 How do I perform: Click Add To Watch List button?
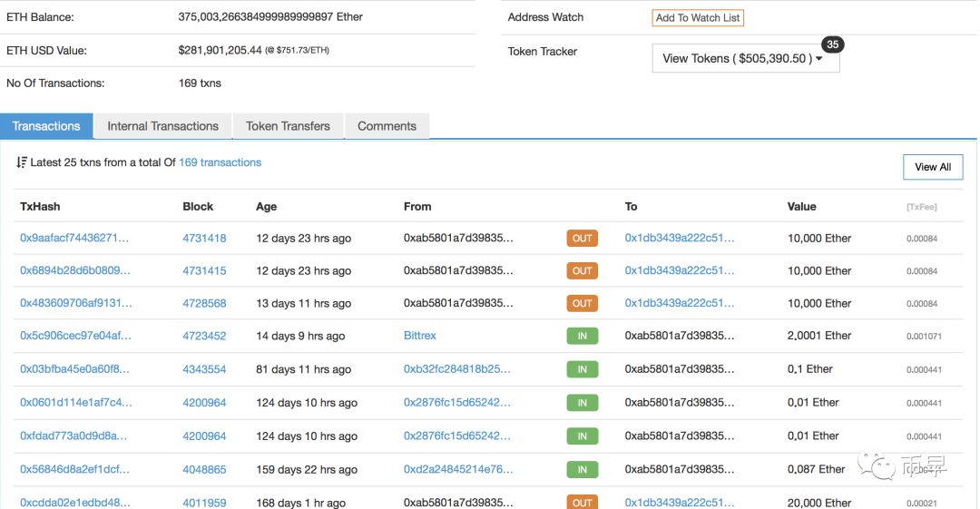(697, 17)
